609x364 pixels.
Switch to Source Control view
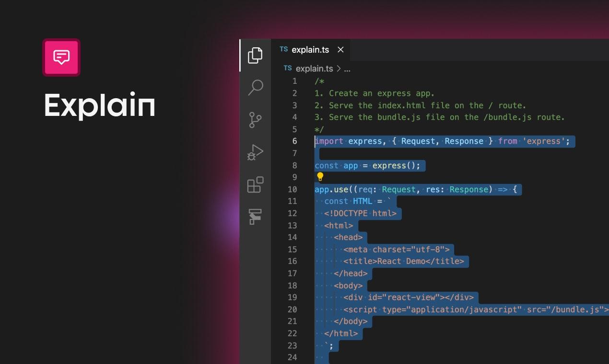pyautogui.click(x=255, y=120)
